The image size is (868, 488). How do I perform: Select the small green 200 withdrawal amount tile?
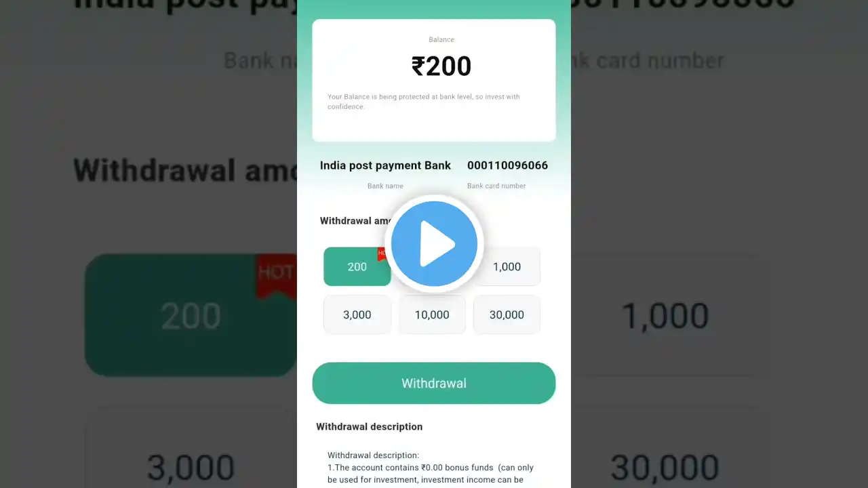click(357, 266)
